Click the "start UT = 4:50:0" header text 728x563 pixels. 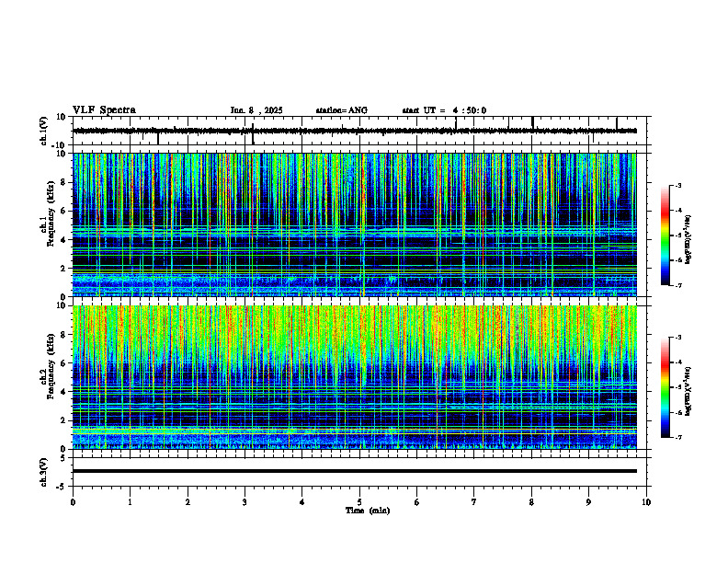[x=444, y=110]
